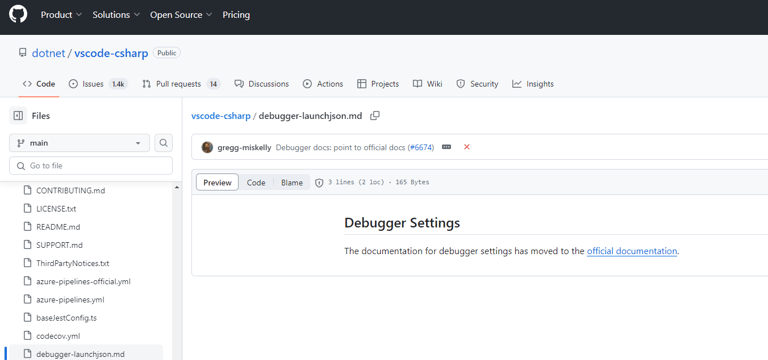Click the Pull requests count 14 badge
The image size is (768, 360).
click(x=213, y=84)
